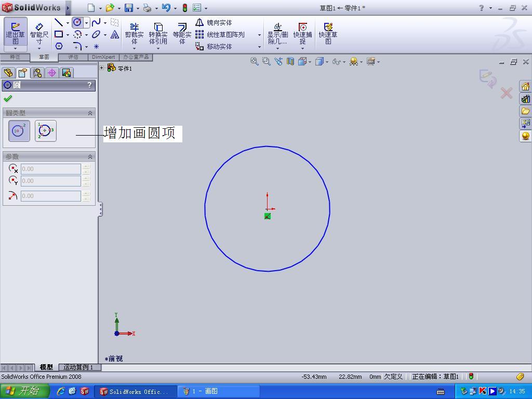This screenshot has height=399, width=532.
Task: Click the Windows 开始 start button
Action: 24,391
